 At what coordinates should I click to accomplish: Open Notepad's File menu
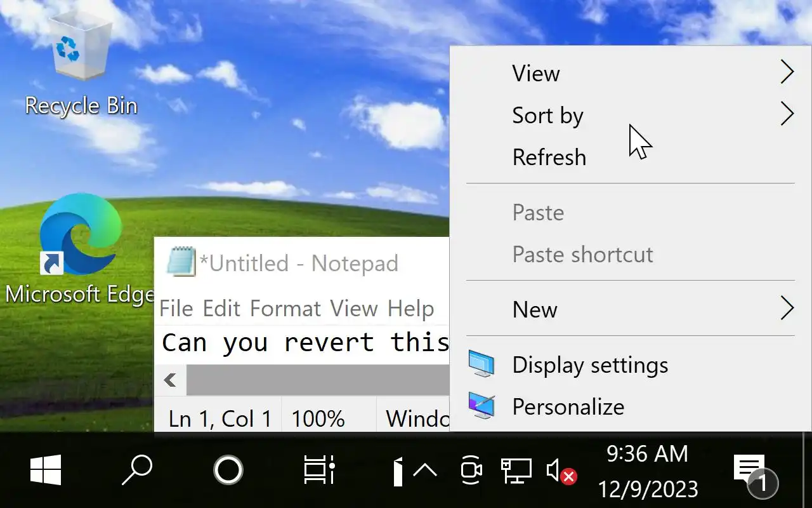(176, 309)
